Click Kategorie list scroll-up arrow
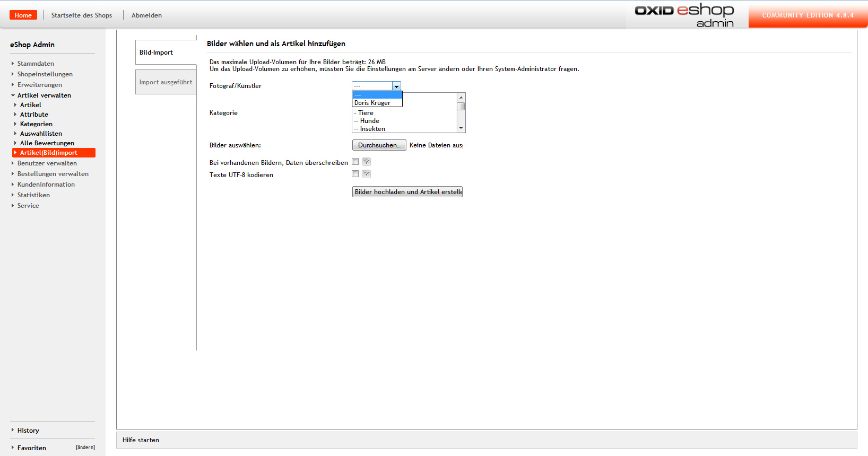The width and height of the screenshot is (868, 456). click(461, 98)
